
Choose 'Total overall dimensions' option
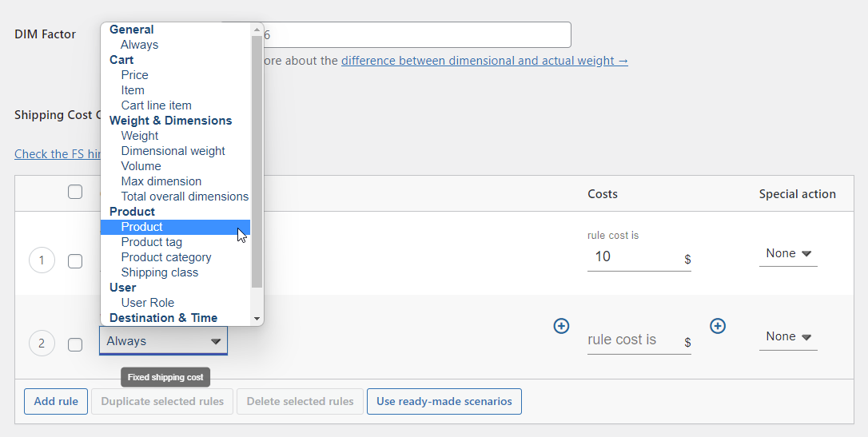click(176, 197)
